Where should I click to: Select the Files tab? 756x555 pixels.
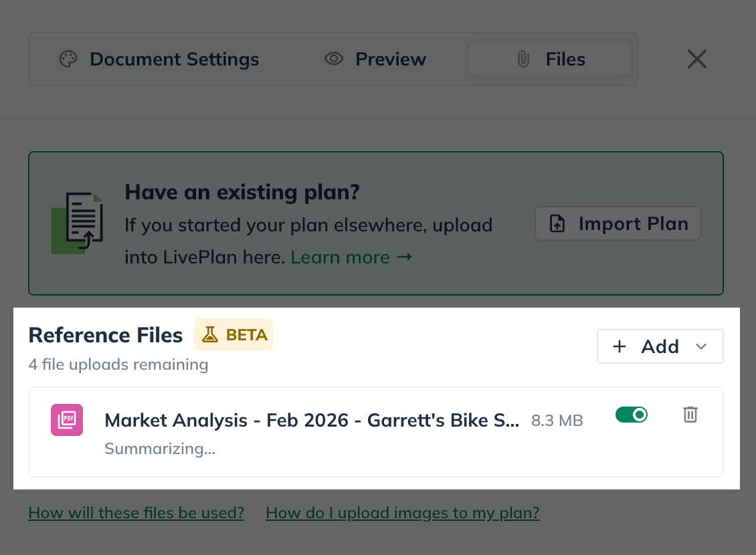click(550, 60)
